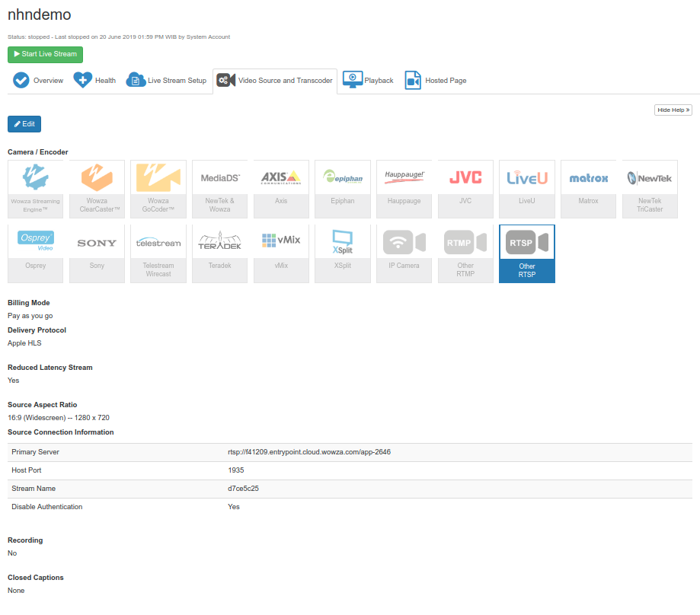Pick the Wowza GoCoder encoder tile

(x=158, y=189)
